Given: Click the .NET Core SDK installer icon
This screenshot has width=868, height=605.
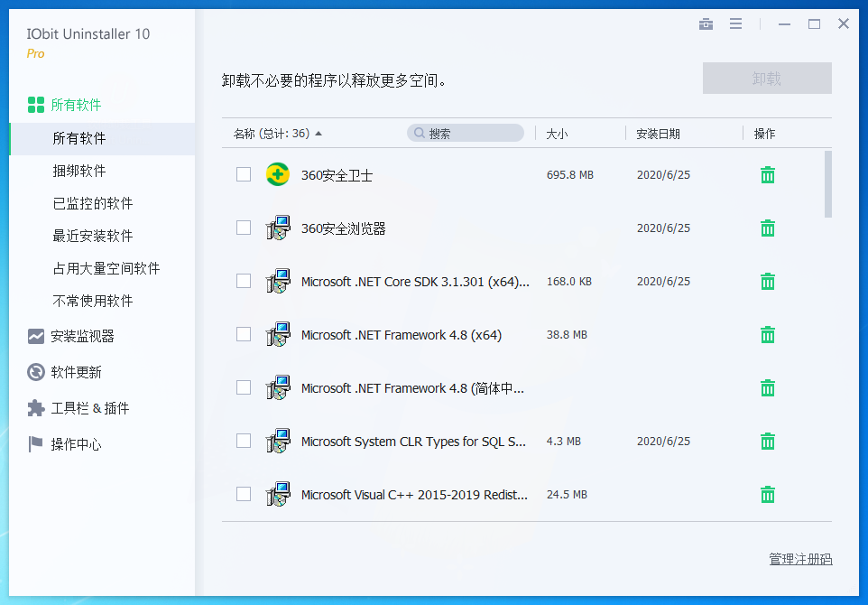Looking at the screenshot, I should tap(278, 281).
